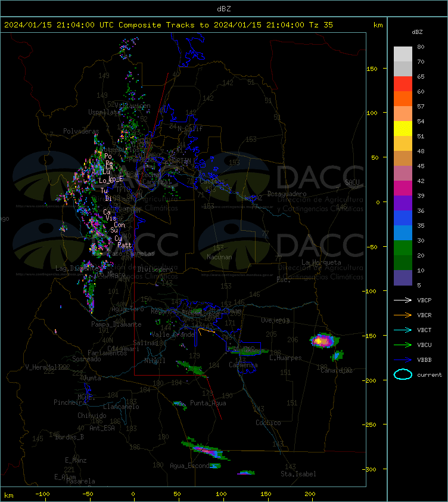Click the Pasarela place label

[x=80, y=481]
